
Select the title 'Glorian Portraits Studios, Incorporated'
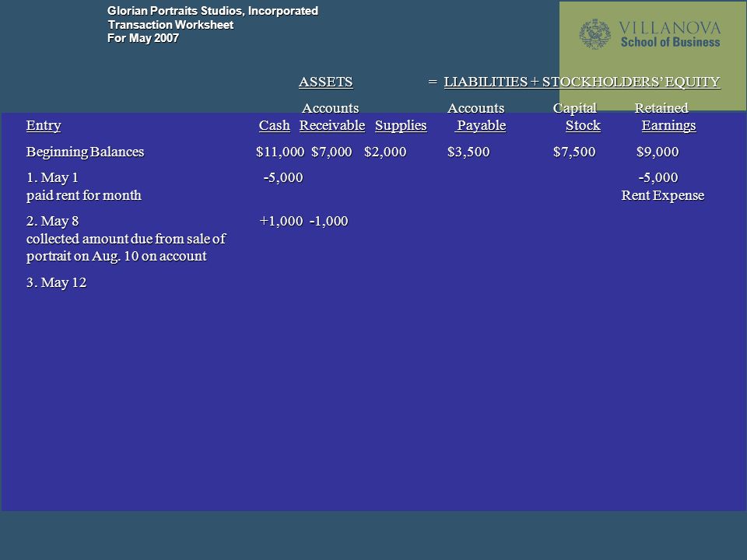212,11
